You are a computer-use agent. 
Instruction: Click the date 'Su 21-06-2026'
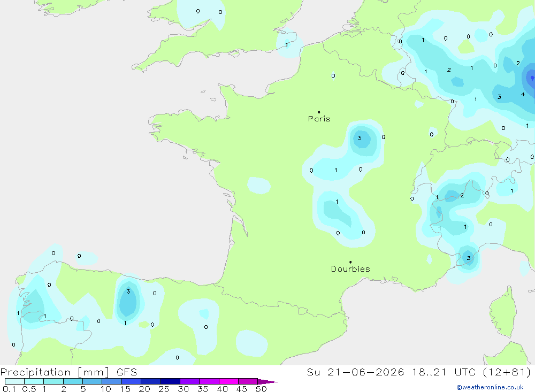pos(355,372)
